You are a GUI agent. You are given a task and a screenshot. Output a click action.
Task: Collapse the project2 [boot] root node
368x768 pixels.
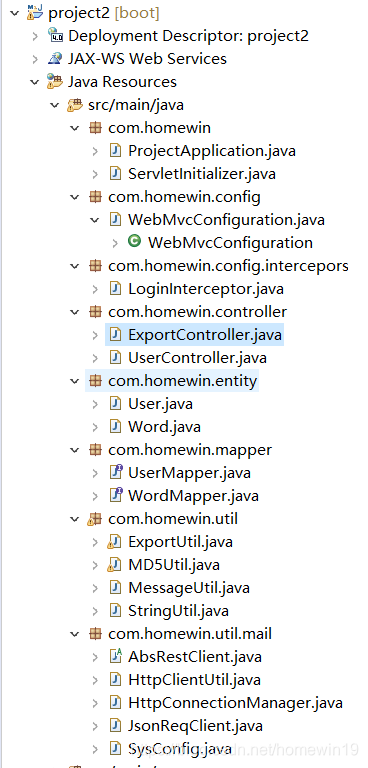15,13
